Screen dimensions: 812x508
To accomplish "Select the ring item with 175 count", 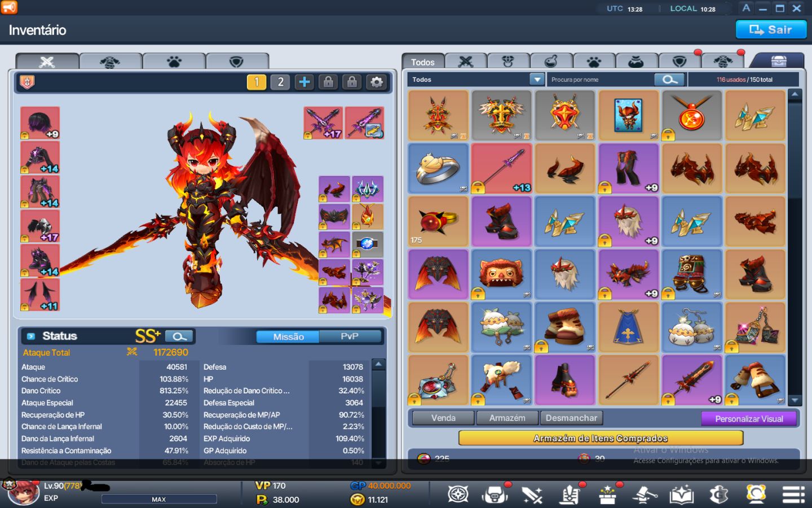I will tap(438, 221).
